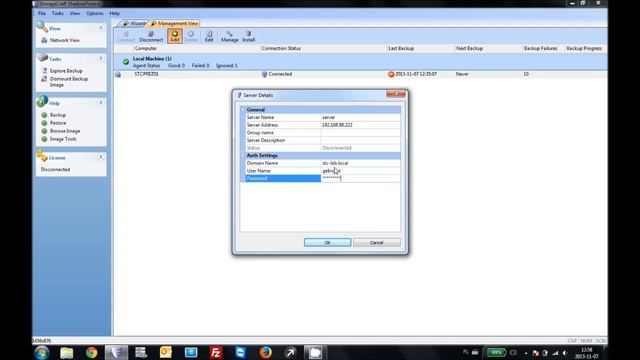640x360 pixels.
Task: Click Explore Backup task link
Action: click(x=66, y=71)
